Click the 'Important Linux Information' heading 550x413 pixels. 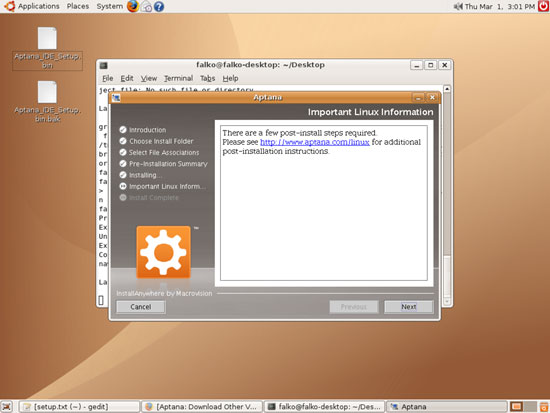coord(370,112)
